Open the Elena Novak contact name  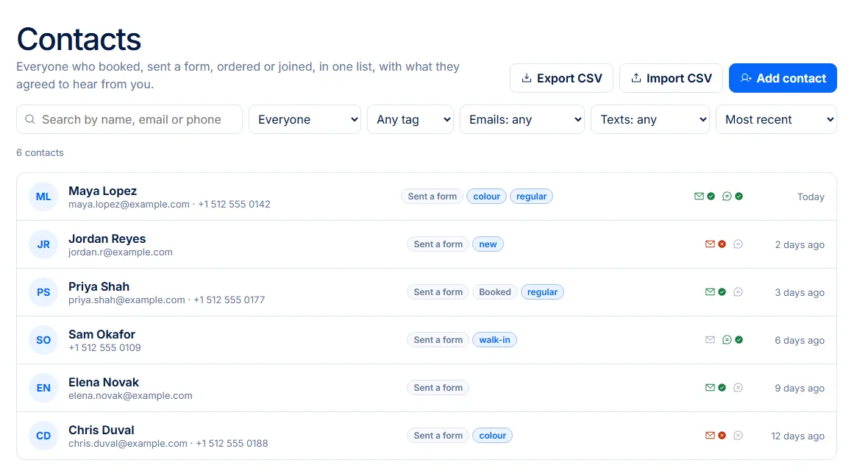pos(104,383)
